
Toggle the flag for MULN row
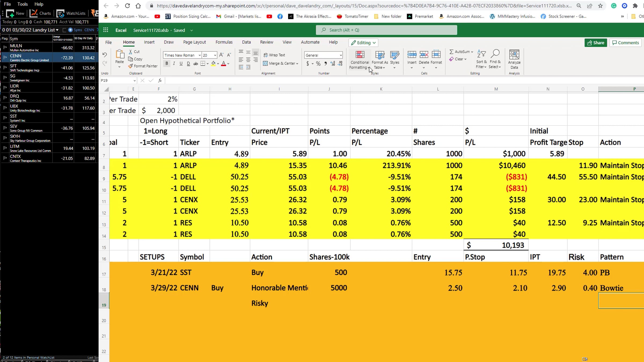click(5, 48)
